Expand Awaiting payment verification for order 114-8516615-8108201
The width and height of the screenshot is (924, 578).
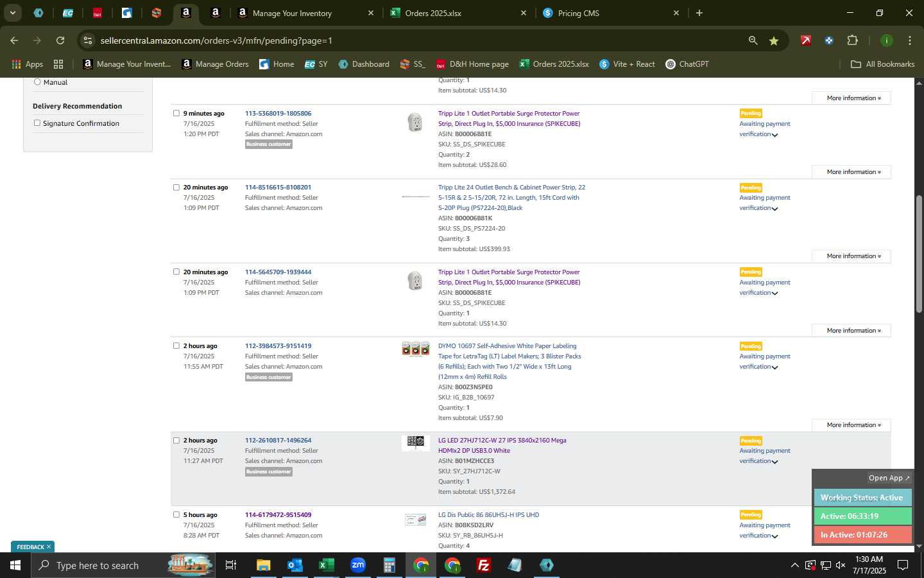[764, 203]
